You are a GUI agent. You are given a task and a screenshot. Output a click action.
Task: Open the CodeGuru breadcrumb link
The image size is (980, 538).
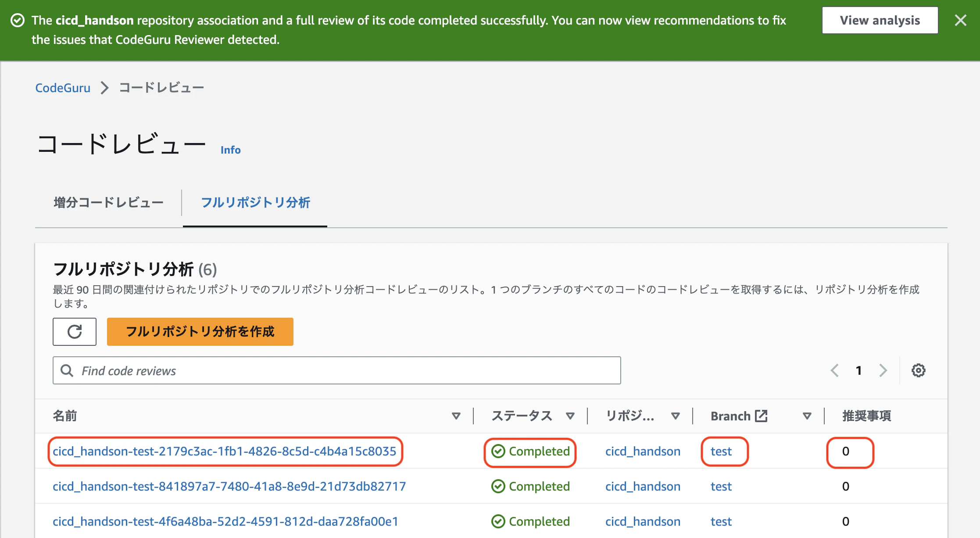pyautogui.click(x=62, y=87)
